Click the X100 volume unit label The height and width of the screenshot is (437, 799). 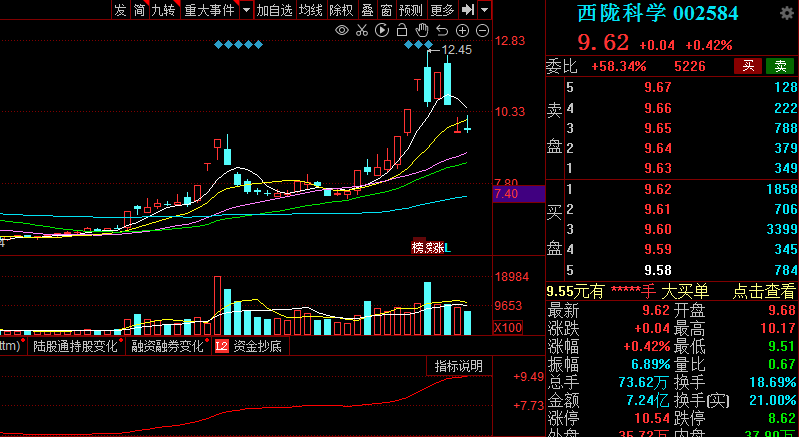[x=508, y=327]
